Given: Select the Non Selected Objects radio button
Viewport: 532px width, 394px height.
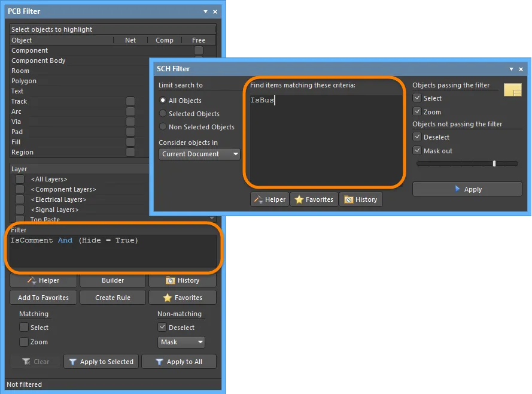Looking at the screenshot, I should [x=163, y=127].
